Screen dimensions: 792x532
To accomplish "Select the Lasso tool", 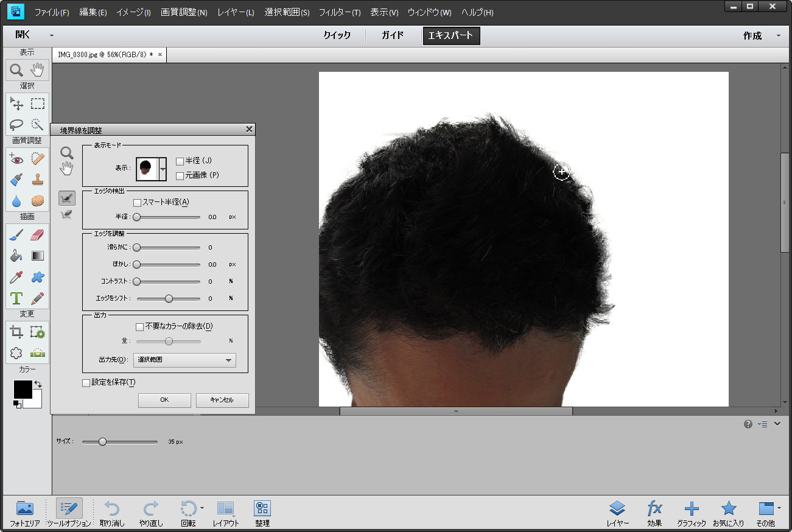I will 16,124.
